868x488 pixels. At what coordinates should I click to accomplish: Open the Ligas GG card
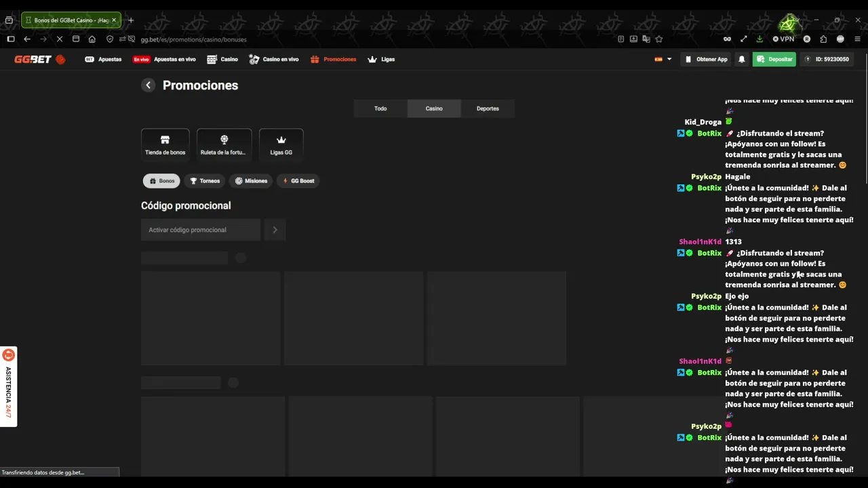coord(281,145)
